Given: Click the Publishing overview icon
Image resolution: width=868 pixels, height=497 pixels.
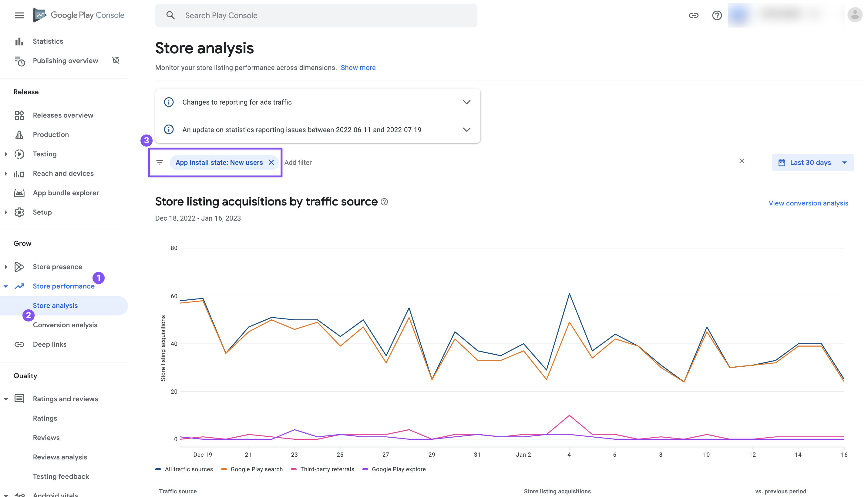Looking at the screenshot, I should tap(20, 60).
